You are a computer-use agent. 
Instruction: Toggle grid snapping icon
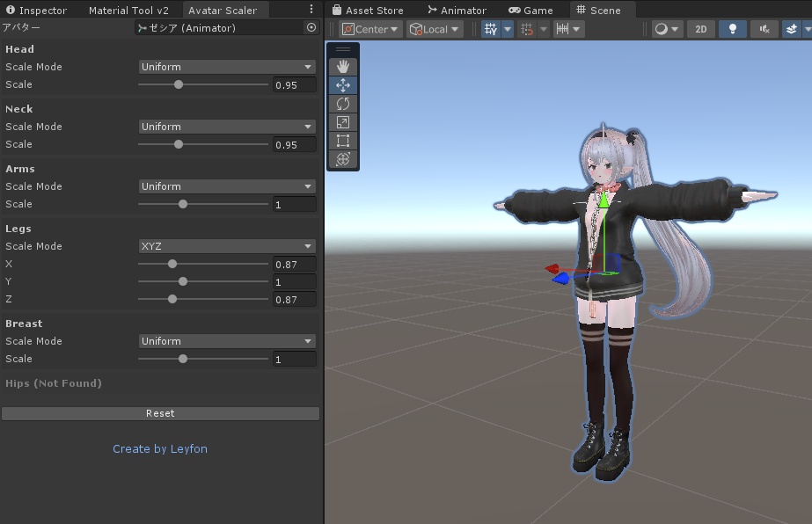coord(527,30)
